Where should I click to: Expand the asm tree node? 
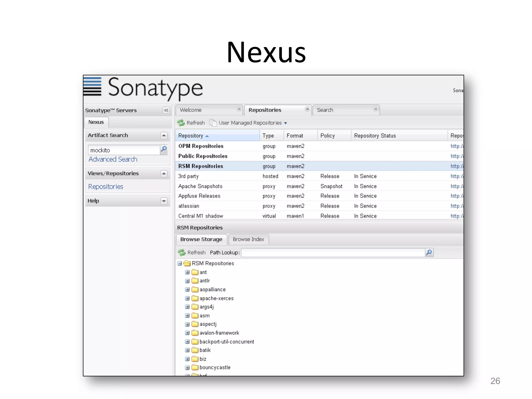(x=187, y=316)
